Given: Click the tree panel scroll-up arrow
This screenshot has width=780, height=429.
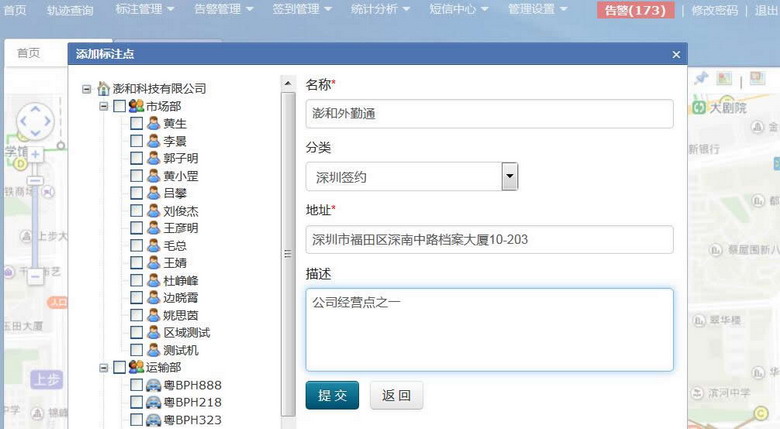Looking at the screenshot, I should click(288, 83).
